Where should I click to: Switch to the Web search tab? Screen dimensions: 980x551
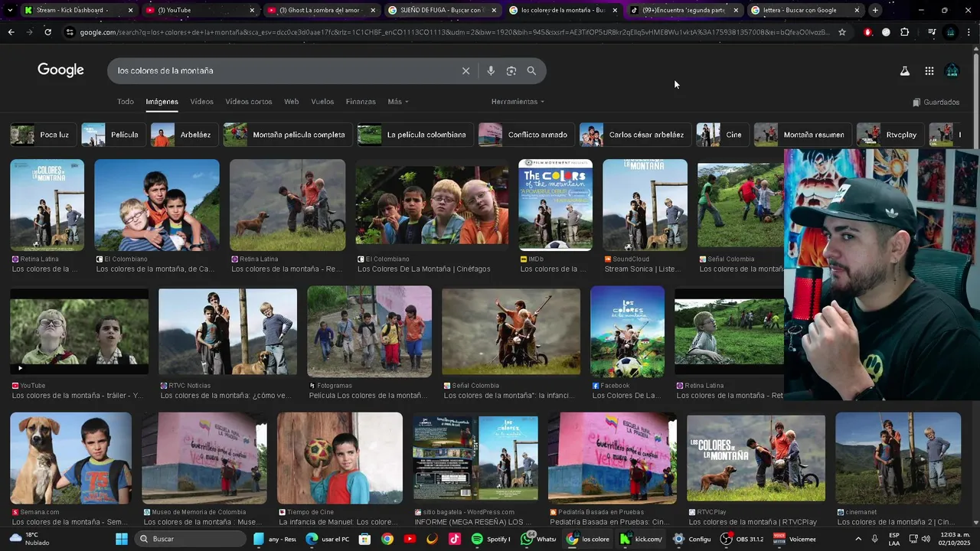click(x=292, y=102)
